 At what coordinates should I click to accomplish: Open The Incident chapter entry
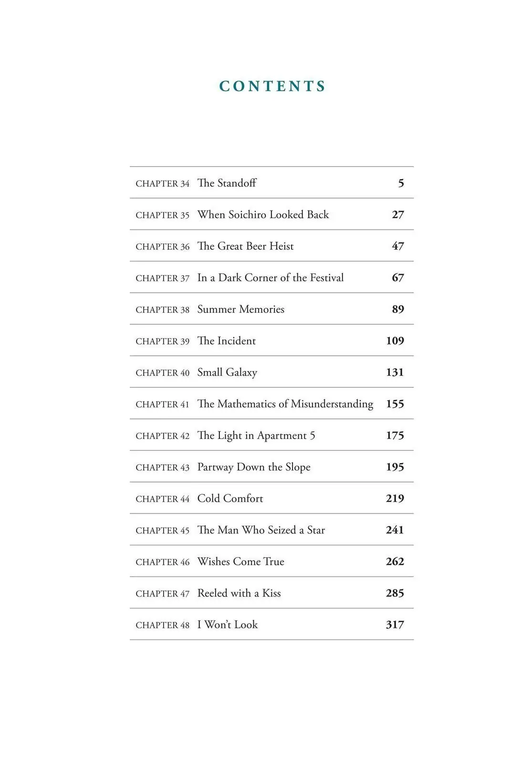(271, 340)
